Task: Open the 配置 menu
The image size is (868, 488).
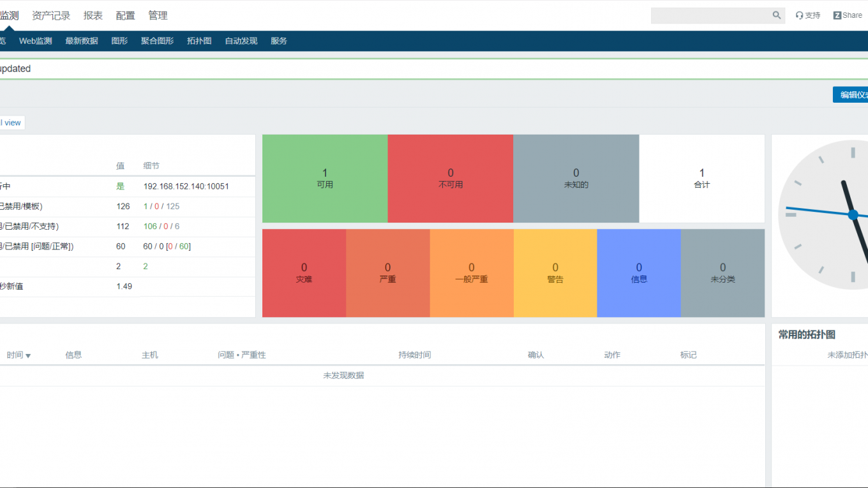Action: (126, 15)
